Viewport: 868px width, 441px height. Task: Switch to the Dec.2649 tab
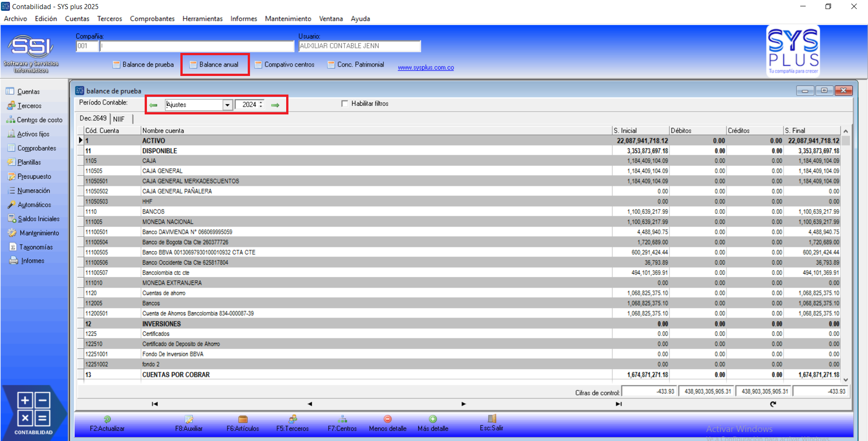coord(93,119)
